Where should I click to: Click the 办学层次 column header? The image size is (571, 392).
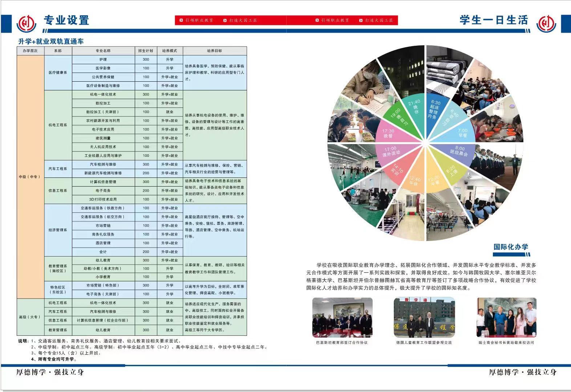tap(30, 51)
